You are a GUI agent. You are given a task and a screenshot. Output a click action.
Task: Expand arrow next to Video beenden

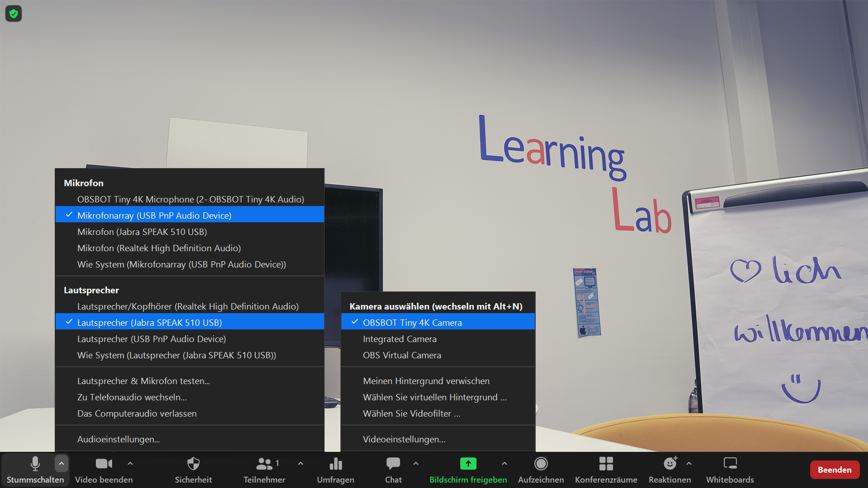pos(130,464)
